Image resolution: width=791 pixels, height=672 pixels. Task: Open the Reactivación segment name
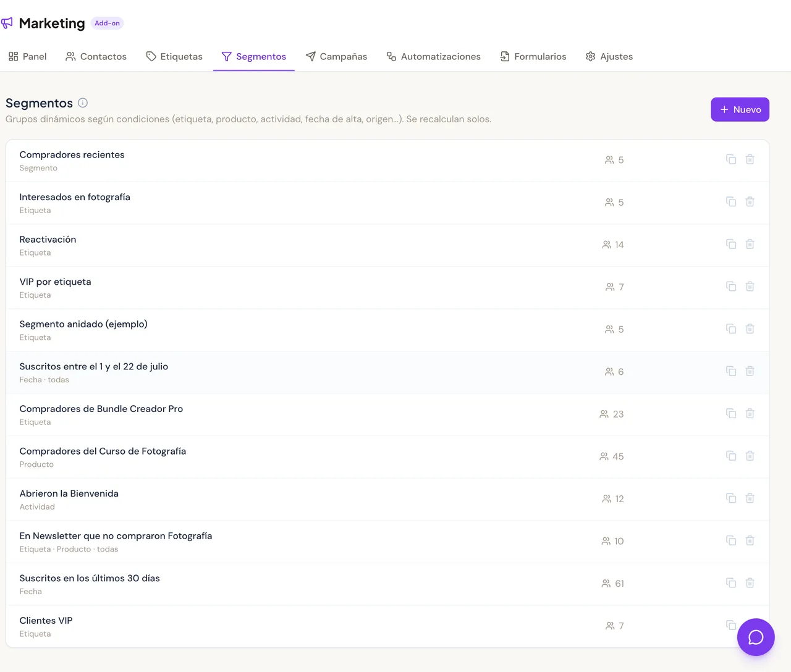(48, 240)
